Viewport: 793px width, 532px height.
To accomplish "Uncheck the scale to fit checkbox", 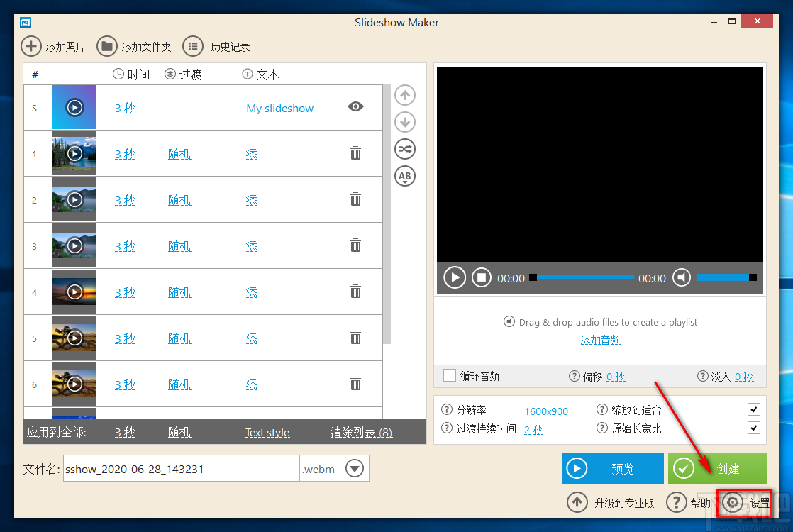I will click(753, 409).
